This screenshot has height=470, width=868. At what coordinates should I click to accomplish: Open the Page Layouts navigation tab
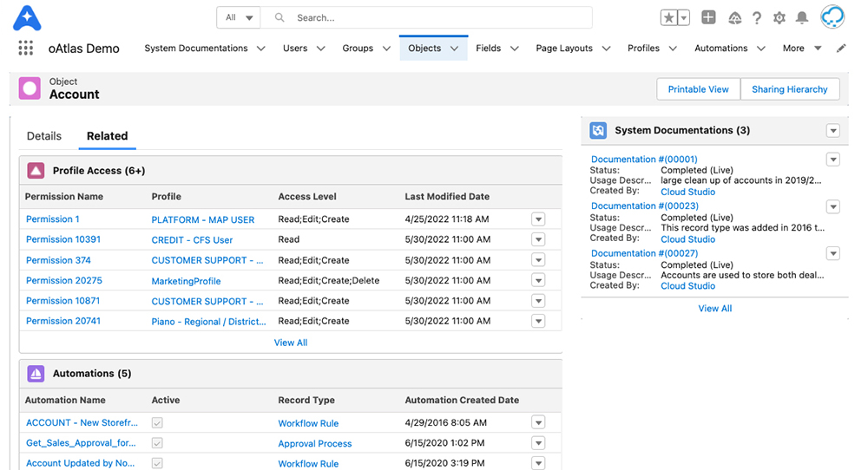564,49
